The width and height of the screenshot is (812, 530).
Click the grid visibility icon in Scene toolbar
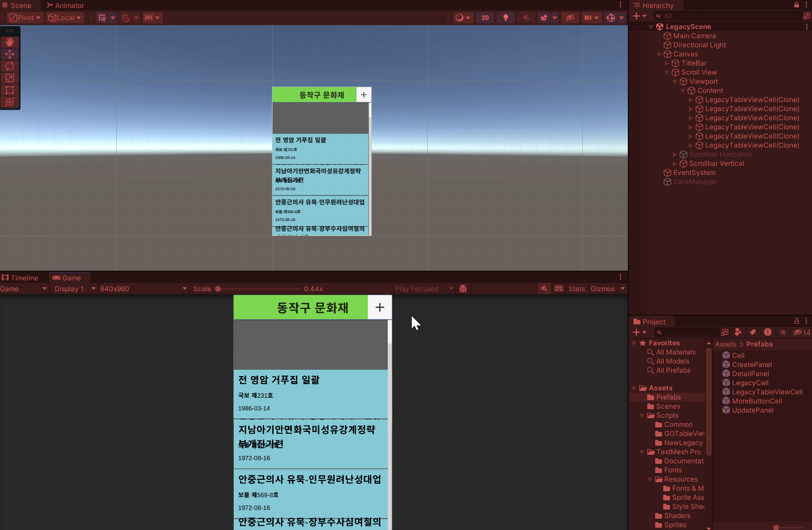tap(101, 18)
